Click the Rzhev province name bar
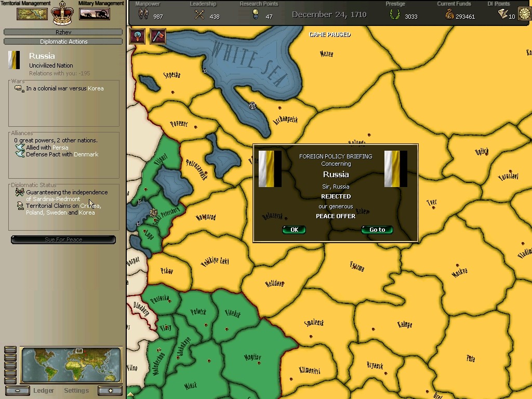This screenshot has width=532, height=399. pos(63,32)
